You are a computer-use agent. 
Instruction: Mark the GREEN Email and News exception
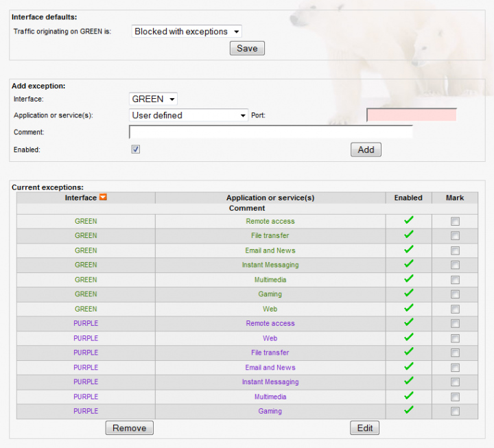[x=455, y=250]
